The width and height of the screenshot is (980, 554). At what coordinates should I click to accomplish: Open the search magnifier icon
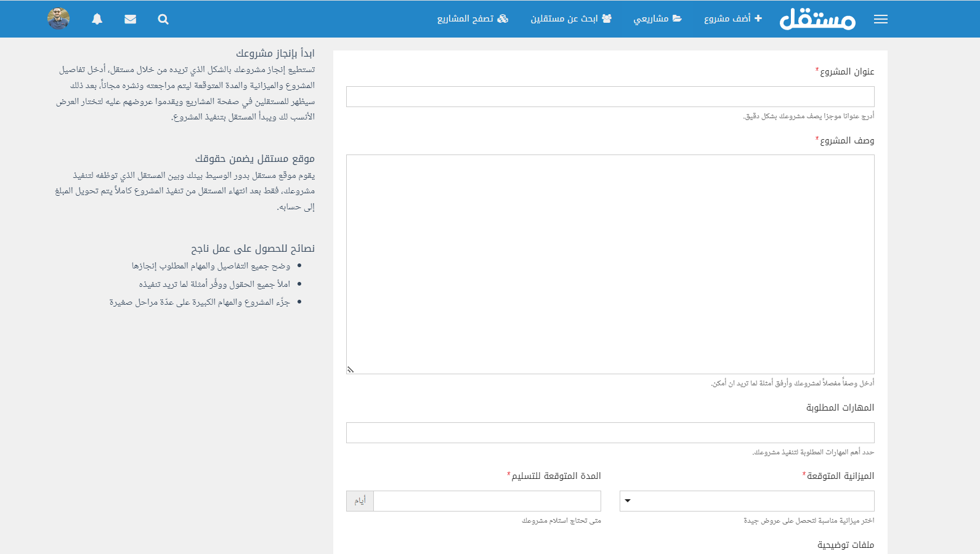163,19
